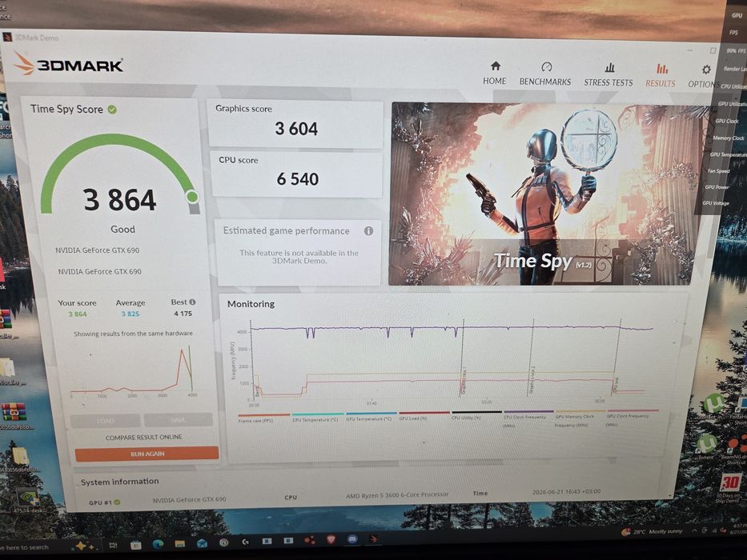Toggle the GPU Memory Clock Frequency legend entry
The height and width of the screenshot is (560, 747).
click(x=580, y=418)
